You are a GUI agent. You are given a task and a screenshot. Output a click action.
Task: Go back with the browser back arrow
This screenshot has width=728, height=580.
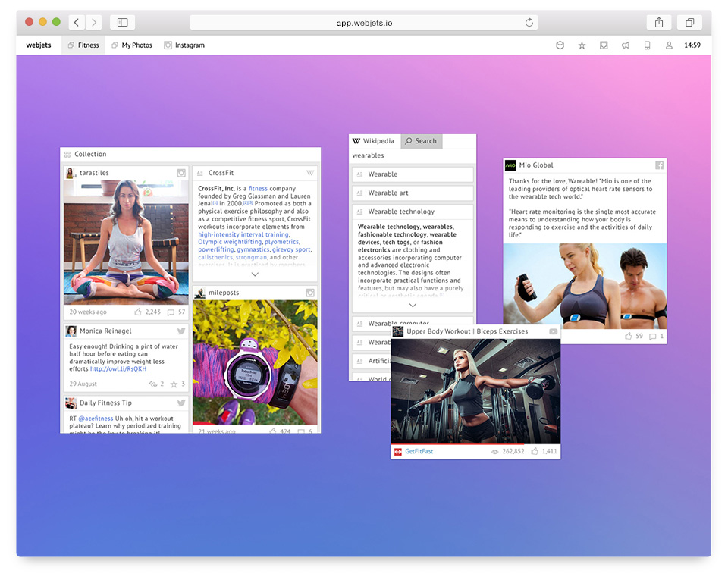click(77, 22)
